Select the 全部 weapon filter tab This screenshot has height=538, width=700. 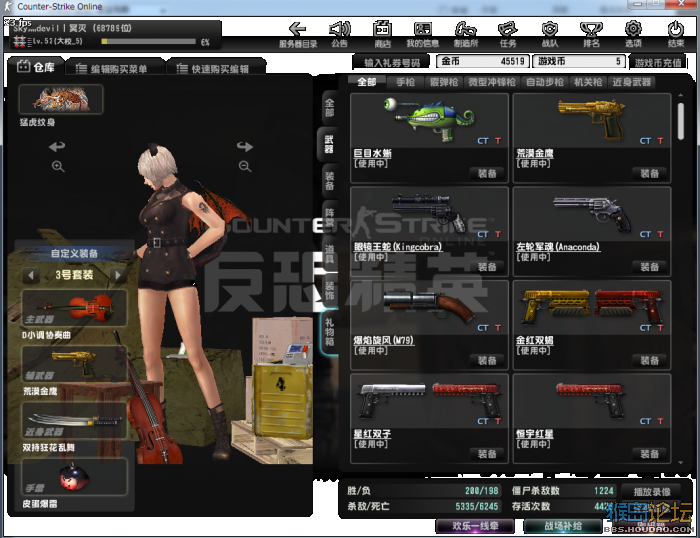(367, 82)
